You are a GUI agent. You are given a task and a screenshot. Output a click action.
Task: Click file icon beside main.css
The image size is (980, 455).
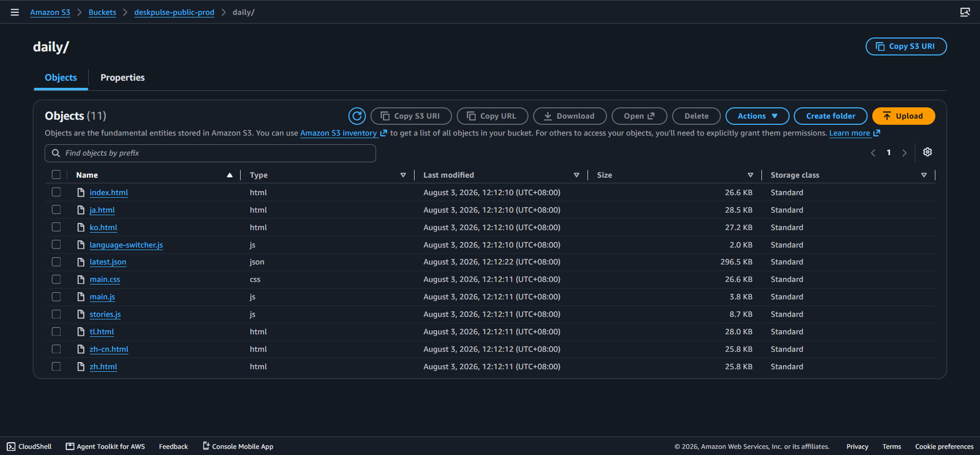click(x=81, y=279)
